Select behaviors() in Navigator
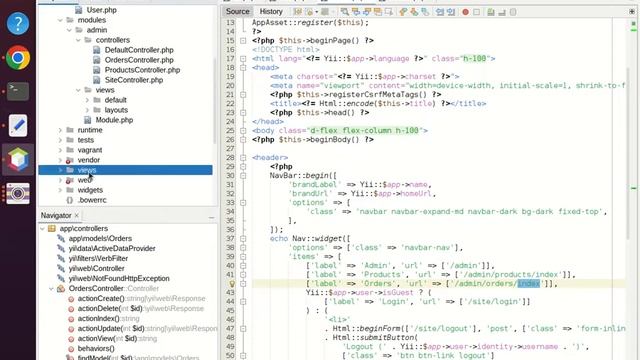 96,349
